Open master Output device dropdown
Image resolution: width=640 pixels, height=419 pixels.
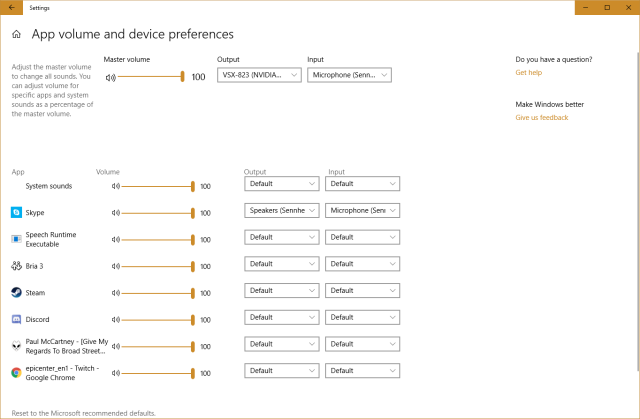point(259,75)
